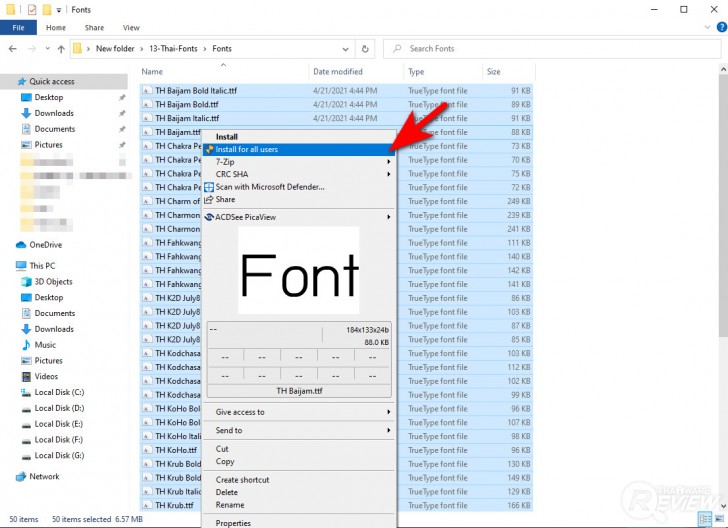Sort by Size column header

pyautogui.click(x=509, y=72)
